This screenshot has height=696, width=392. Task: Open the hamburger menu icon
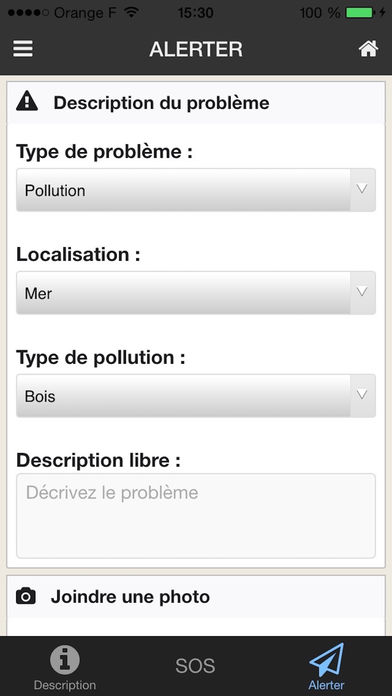[x=23, y=49]
